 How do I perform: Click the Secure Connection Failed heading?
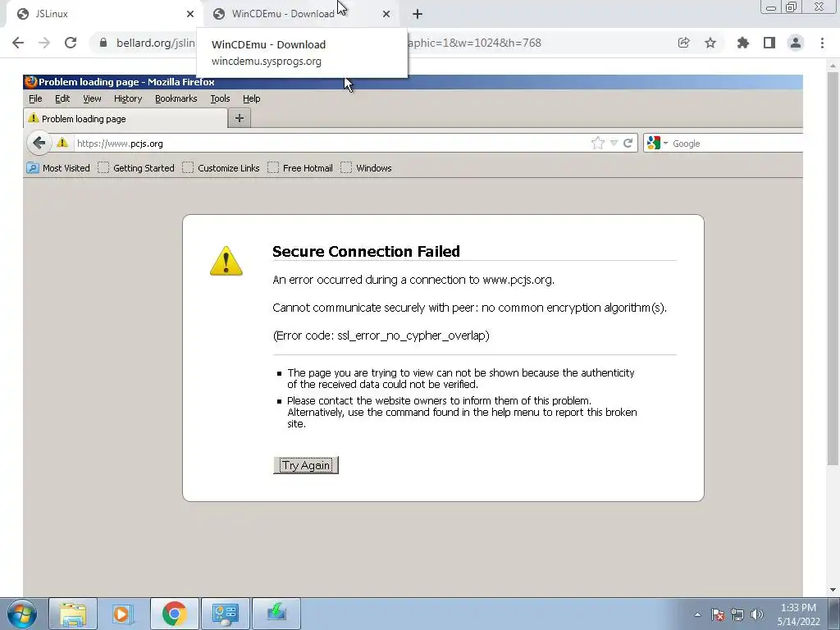click(366, 251)
